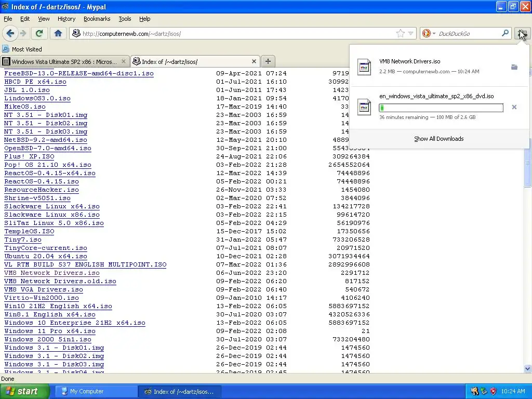Open the Windows 11 Pro x64.iso link
Viewport: 532px width, 399px height.
(x=50, y=331)
